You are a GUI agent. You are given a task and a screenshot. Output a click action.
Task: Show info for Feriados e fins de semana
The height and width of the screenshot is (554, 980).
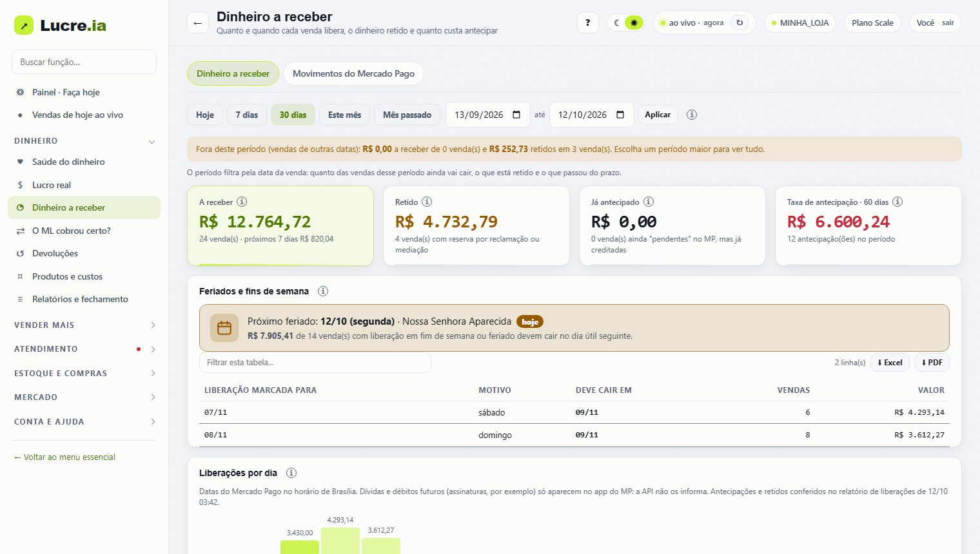(x=323, y=291)
